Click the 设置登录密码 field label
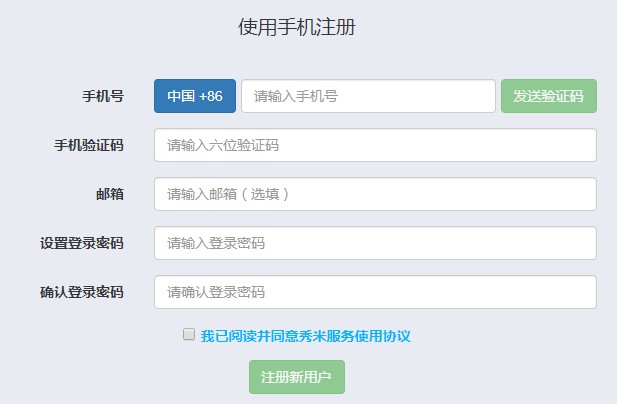 pos(81,243)
